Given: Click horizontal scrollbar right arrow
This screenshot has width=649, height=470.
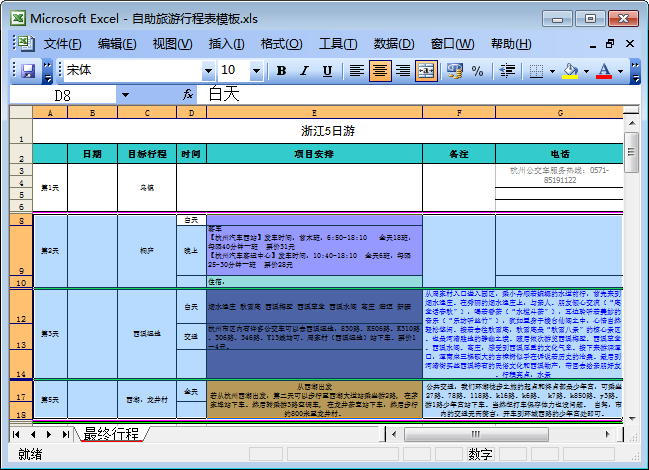Looking at the screenshot, I should (607, 434).
